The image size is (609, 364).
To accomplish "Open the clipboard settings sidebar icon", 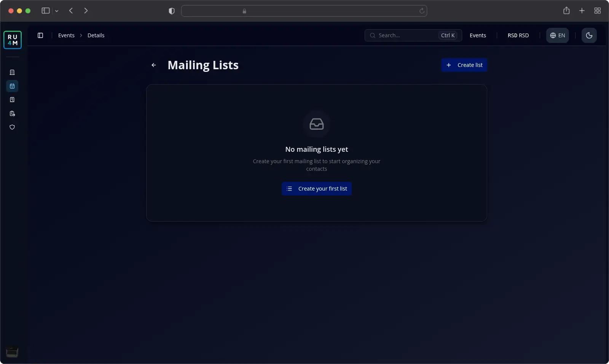I will [12, 113].
